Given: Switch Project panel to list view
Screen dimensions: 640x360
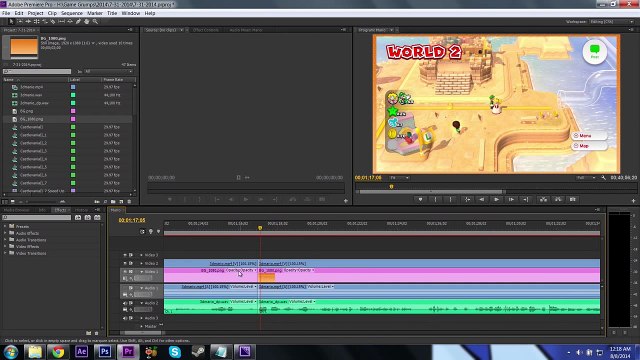Looking at the screenshot, I should point(5,202).
